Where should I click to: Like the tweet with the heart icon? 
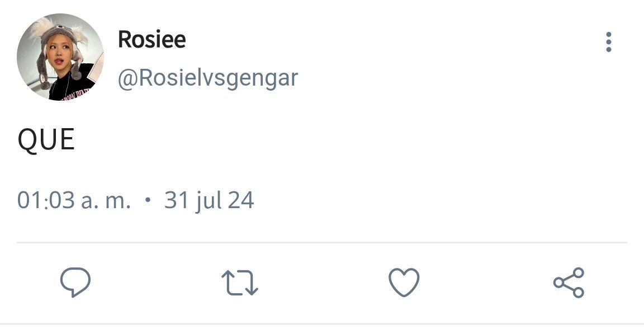pyautogui.click(x=404, y=282)
